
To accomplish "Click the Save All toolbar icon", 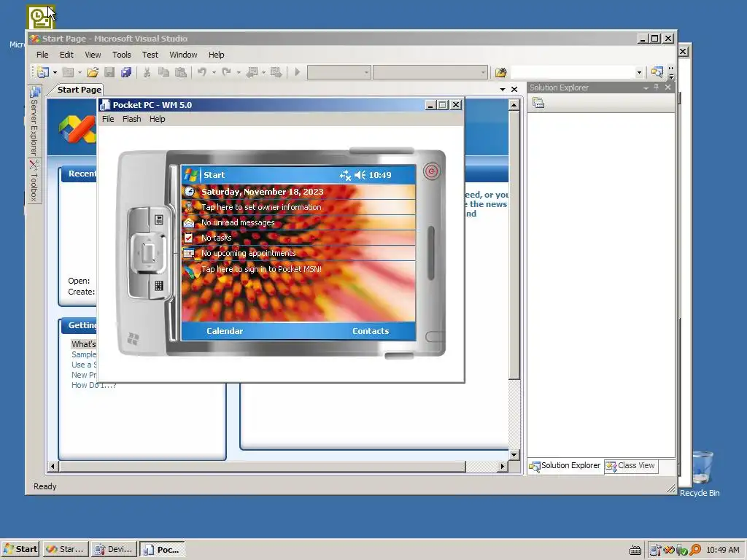I will click(125, 72).
